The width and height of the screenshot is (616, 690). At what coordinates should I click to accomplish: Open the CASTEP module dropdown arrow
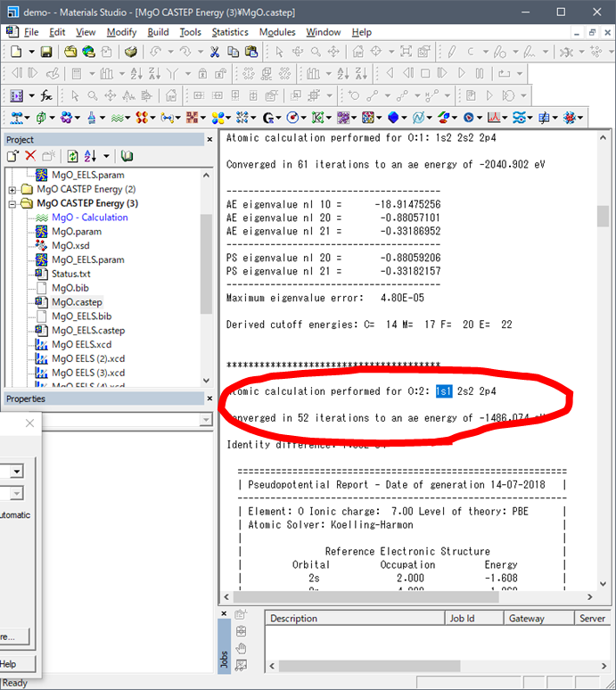[127, 118]
